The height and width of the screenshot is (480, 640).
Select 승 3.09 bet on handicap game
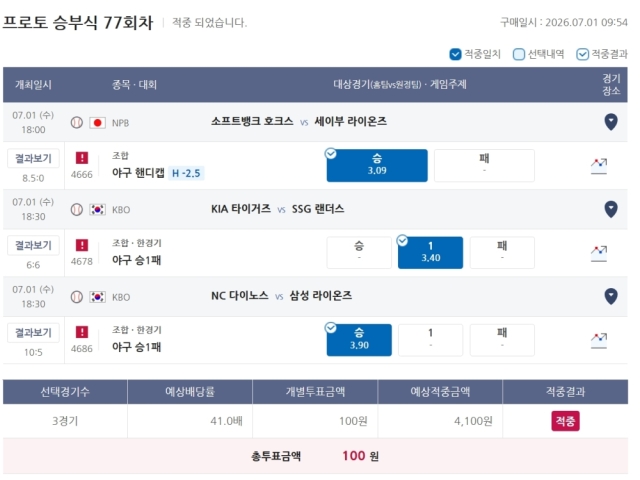click(377, 165)
